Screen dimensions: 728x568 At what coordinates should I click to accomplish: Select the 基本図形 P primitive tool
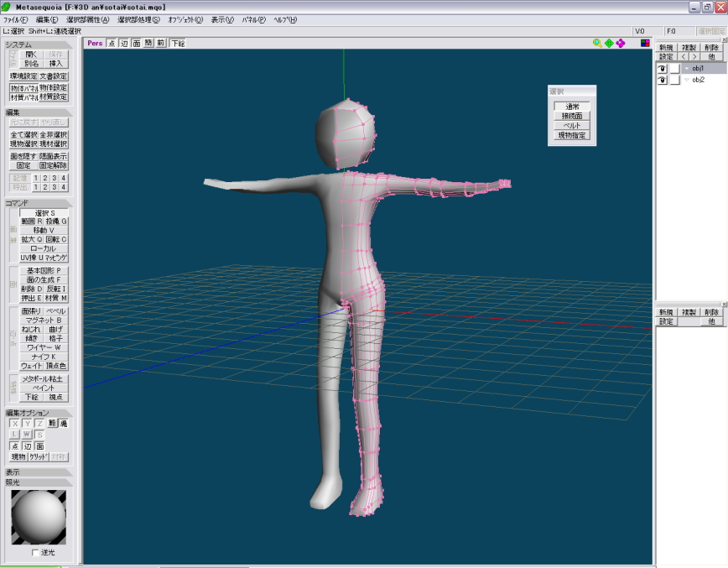point(44,271)
